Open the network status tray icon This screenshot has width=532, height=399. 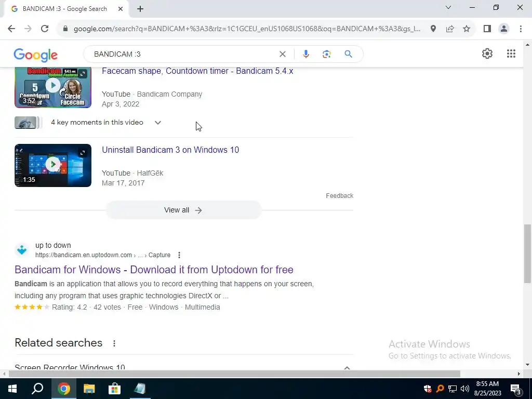453,389
